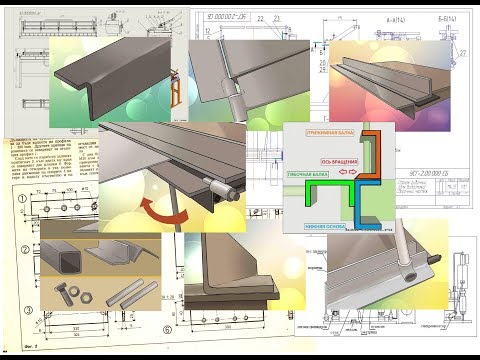This screenshot has width=480, height=360.
Task: Click the pair of round steel rods
Action: tap(131, 293)
